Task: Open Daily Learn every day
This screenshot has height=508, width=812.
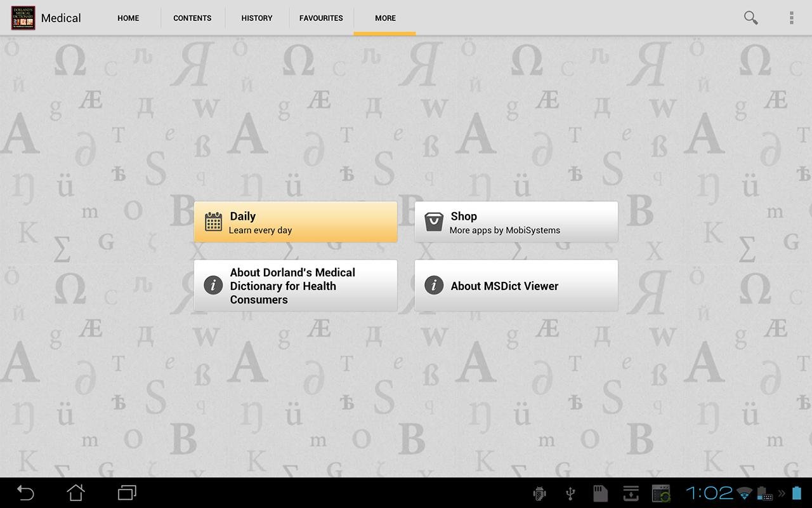Action: (x=296, y=222)
